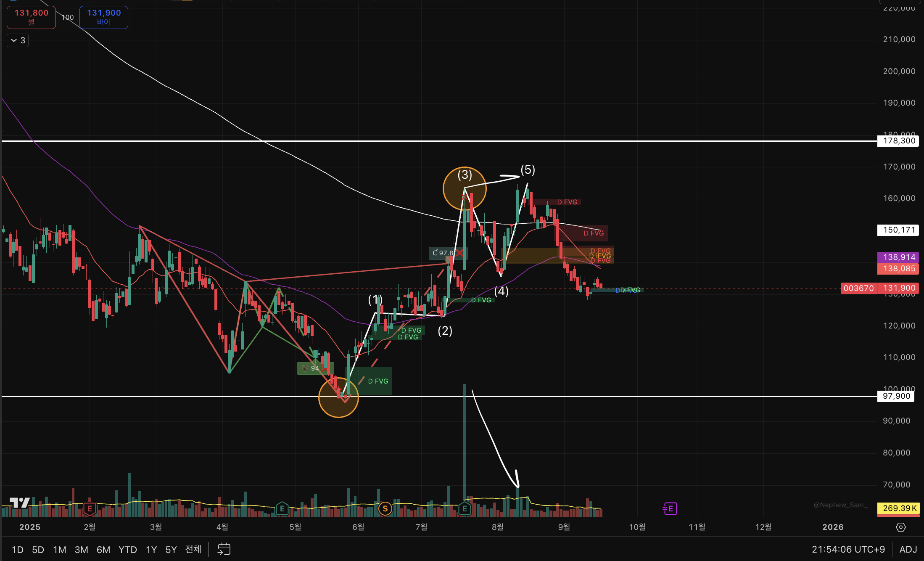Open timezone menu at 21:54:06 UTC+9

click(x=848, y=549)
